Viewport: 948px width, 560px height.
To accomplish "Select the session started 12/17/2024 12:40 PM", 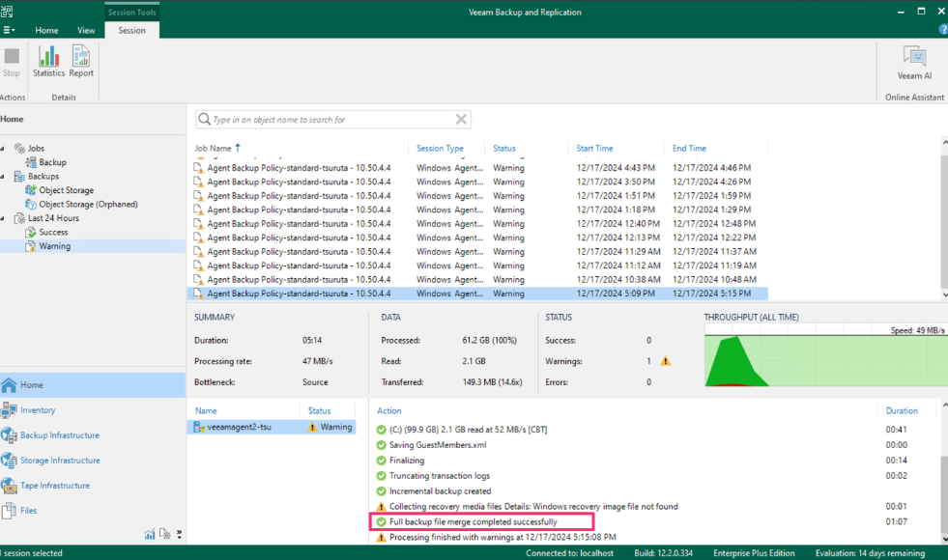I will (477, 223).
